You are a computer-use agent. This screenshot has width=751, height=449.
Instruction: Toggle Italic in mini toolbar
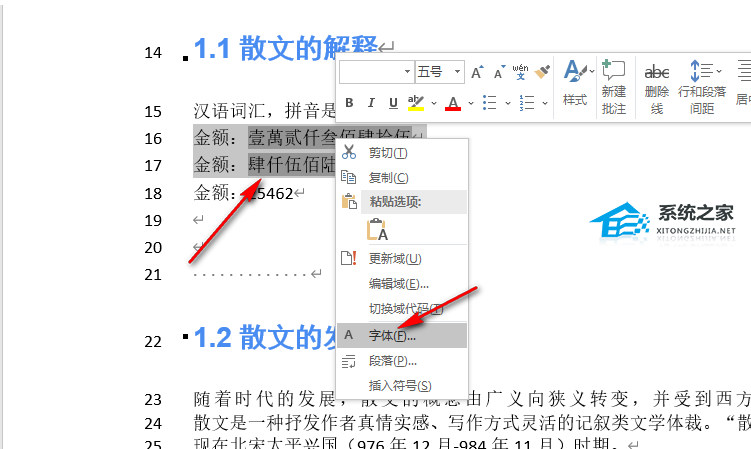(371, 103)
